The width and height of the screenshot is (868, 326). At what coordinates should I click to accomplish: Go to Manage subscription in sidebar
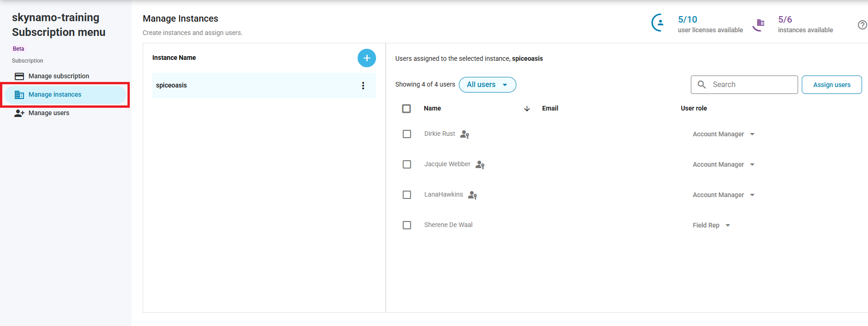click(x=58, y=76)
